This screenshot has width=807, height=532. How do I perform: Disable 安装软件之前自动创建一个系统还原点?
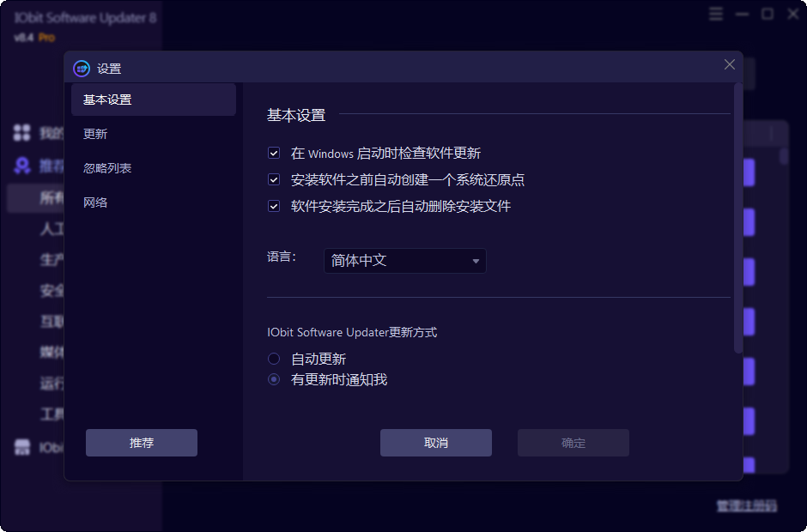[x=273, y=179]
